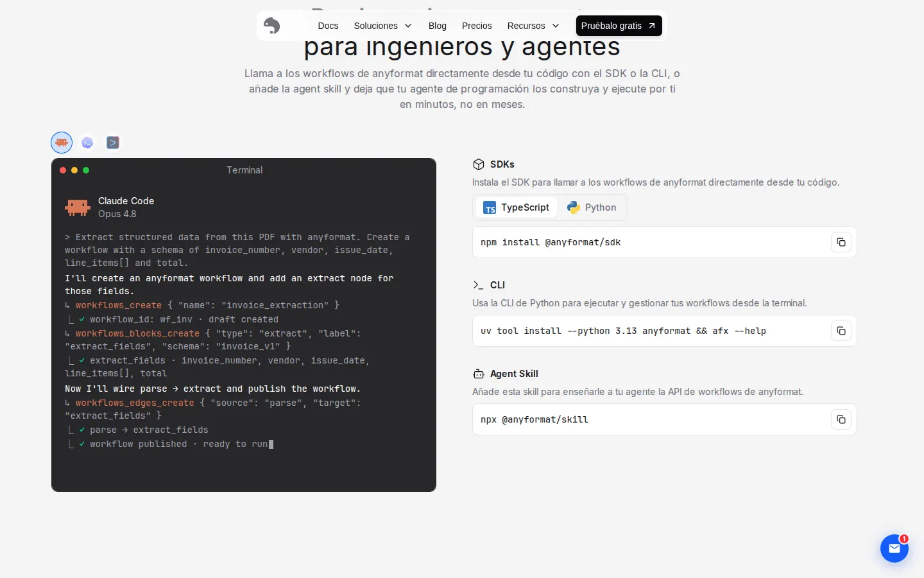The height and width of the screenshot is (578, 924).
Task: Click the uv tool install command text
Action: click(623, 331)
